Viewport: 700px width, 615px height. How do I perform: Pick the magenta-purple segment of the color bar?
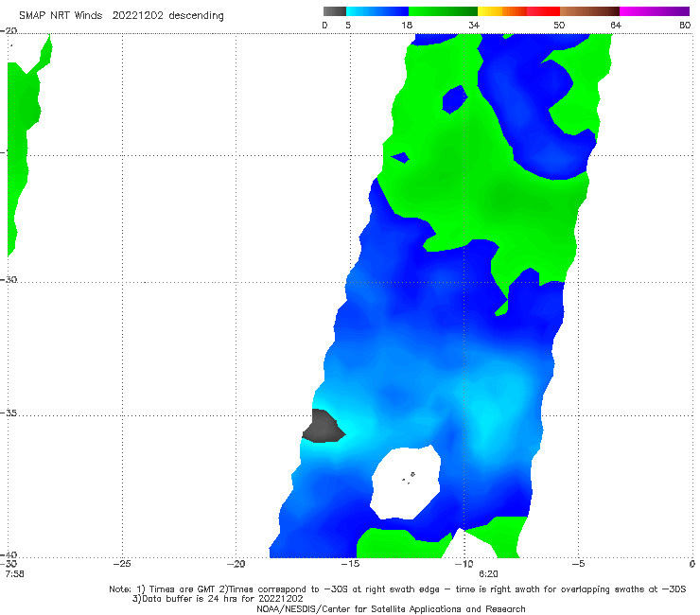tap(655, 11)
